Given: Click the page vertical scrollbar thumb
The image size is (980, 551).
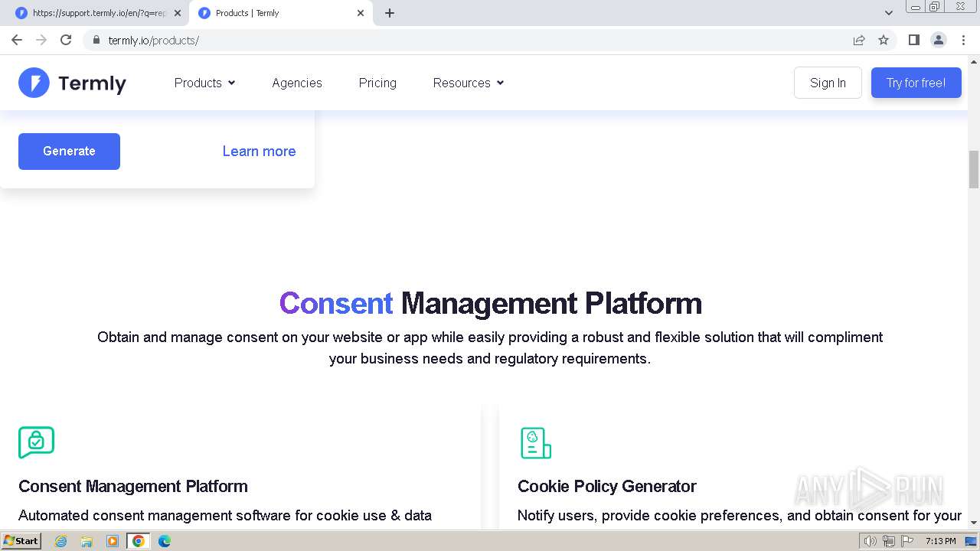Looking at the screenshot, I should (974, 169).
